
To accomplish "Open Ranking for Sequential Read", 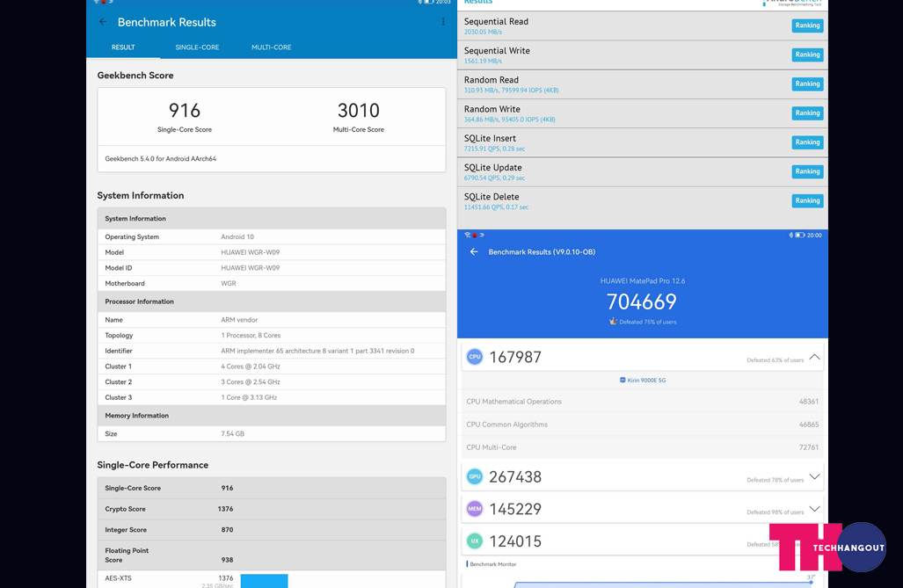I will (x=807, y=25).
